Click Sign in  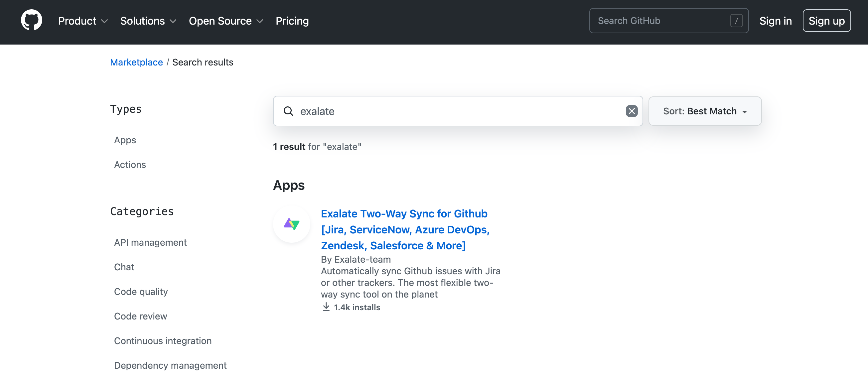click(x=775, y=21)
